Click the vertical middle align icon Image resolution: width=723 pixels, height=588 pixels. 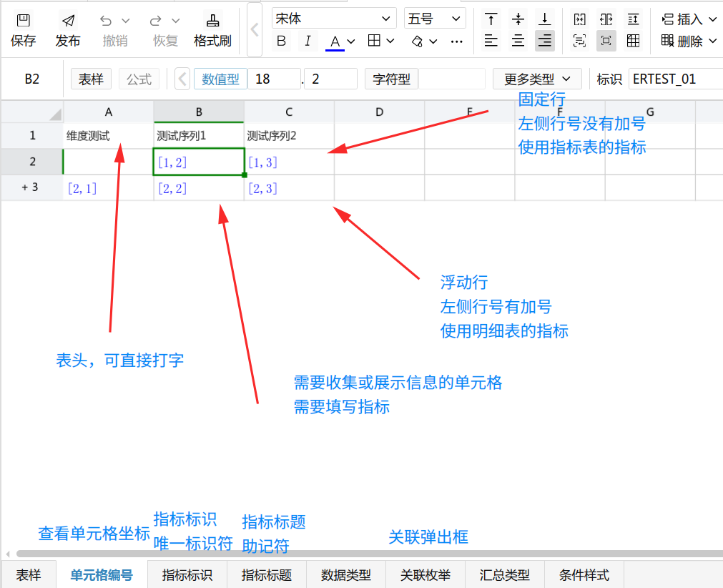(x=518, y=19)
